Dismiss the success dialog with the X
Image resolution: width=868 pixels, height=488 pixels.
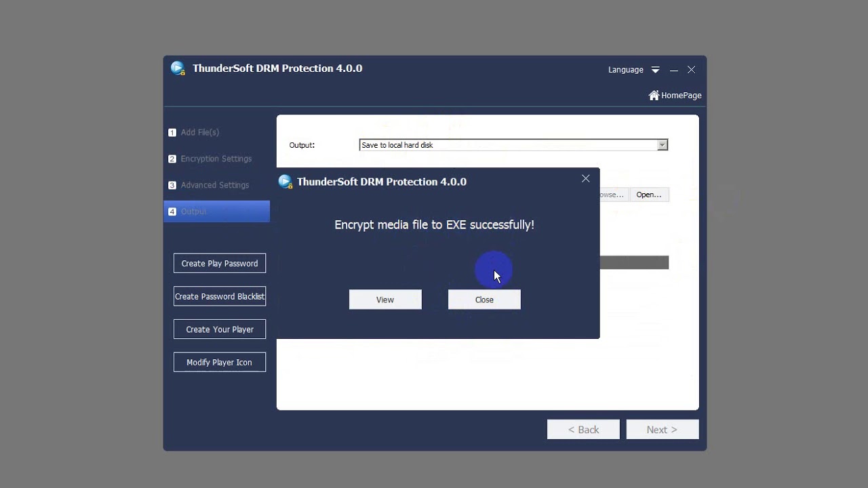point(586,179)
